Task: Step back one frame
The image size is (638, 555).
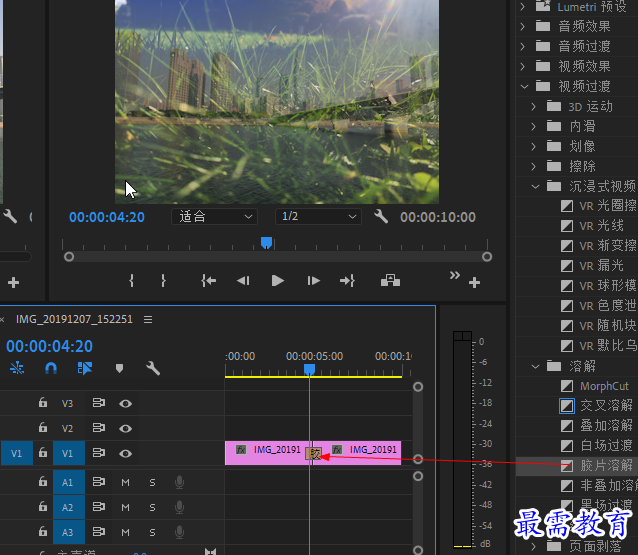Action: (x=243, y=281)
